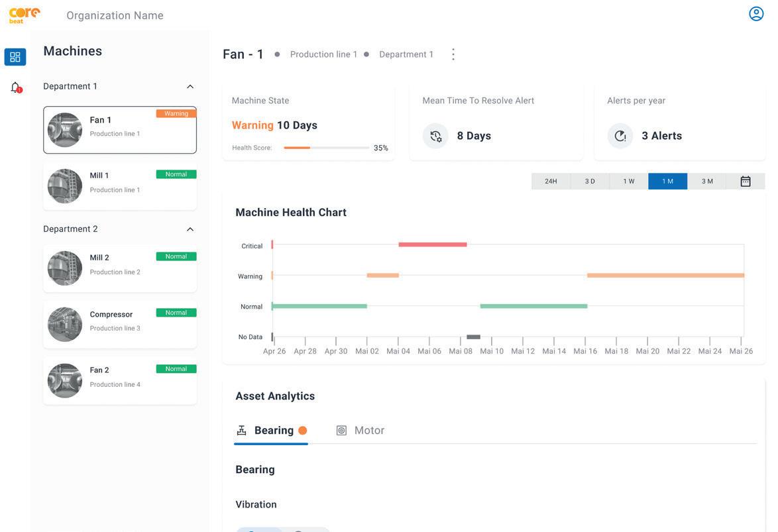Screen dimensions: 778x532
Task: Select the 3 M time range
Action: click(707, 181)
